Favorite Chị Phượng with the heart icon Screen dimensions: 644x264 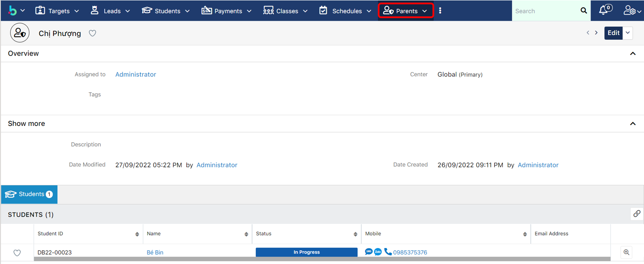(92, 33)
